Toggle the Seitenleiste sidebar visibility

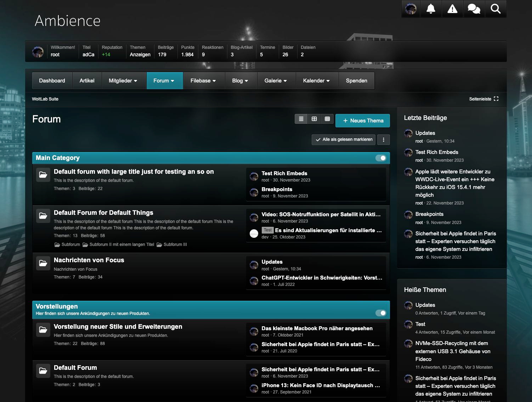(483, 99)
